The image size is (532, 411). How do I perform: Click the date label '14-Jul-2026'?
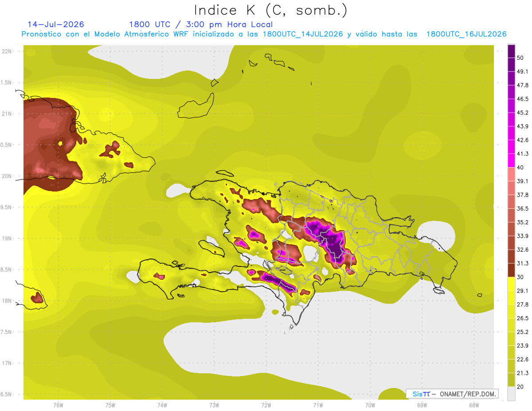[56, 24]
